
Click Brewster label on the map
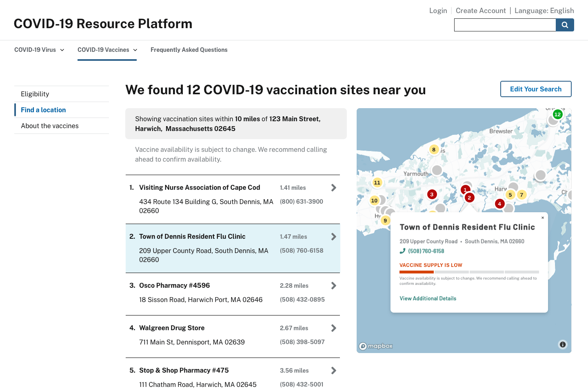(501, 131)
